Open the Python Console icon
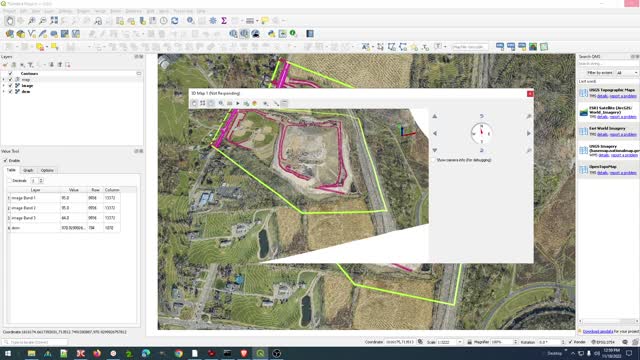 pos(271,34)
